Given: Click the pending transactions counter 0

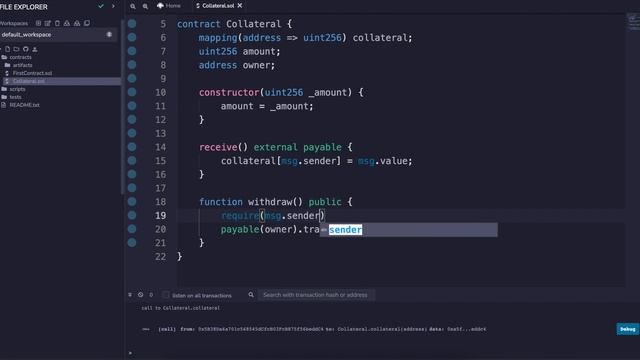Looking at the screenshot, I should click(151, 295).
